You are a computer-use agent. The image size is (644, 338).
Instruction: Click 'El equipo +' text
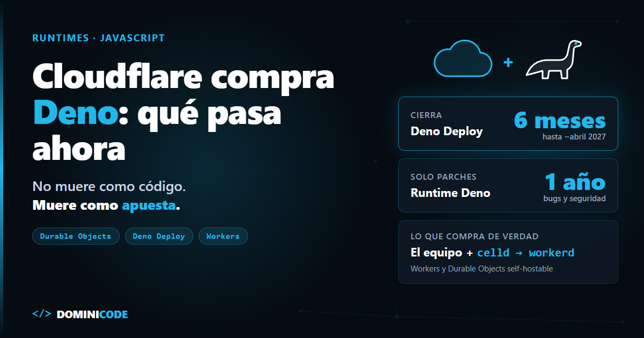pos(442,253)
